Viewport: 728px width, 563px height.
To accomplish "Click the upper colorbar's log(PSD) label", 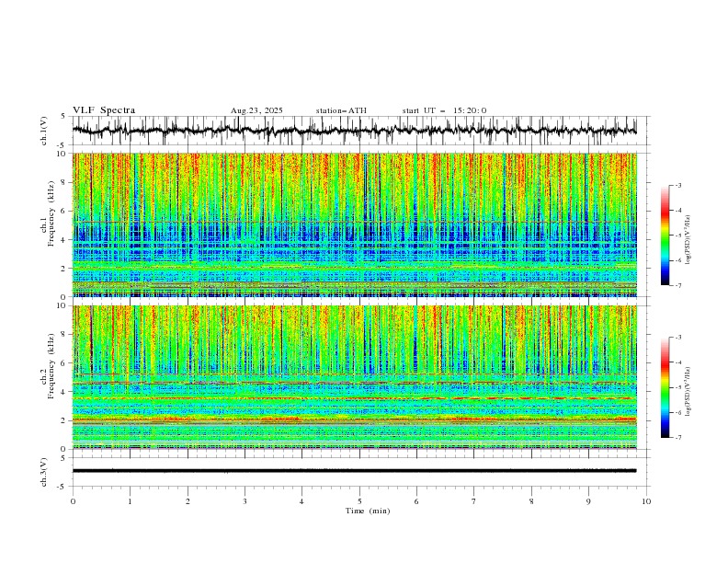I will pos(688,240).
